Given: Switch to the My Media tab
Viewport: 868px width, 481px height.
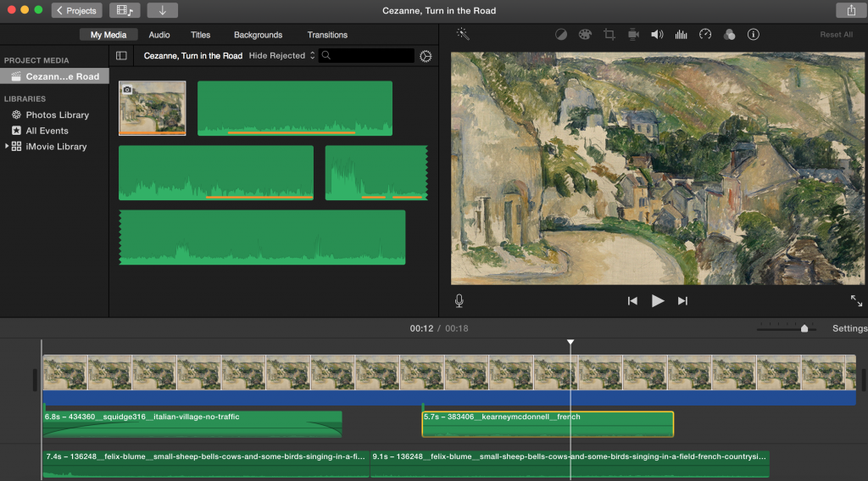Looking at the screenshot, I should point(108,34).
